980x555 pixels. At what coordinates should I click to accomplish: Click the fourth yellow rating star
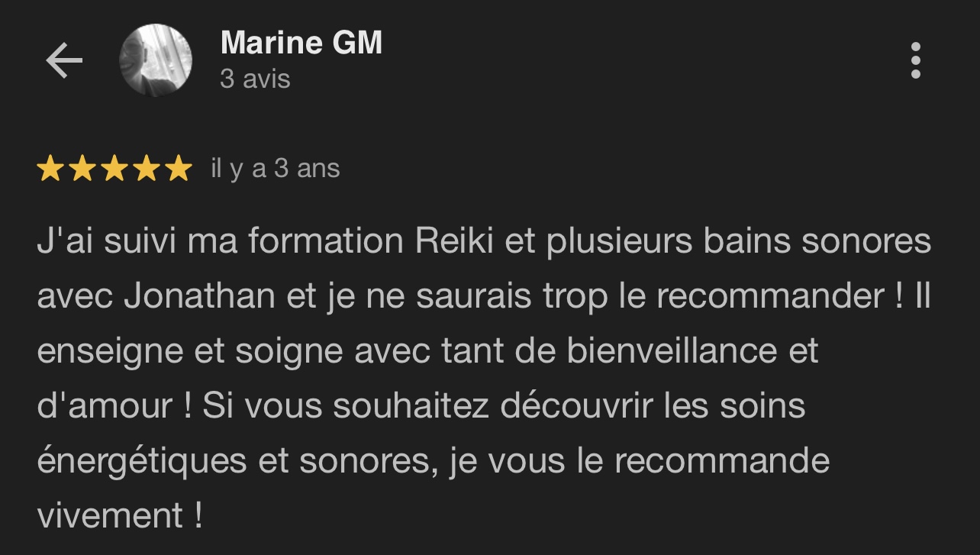point(147,169)
